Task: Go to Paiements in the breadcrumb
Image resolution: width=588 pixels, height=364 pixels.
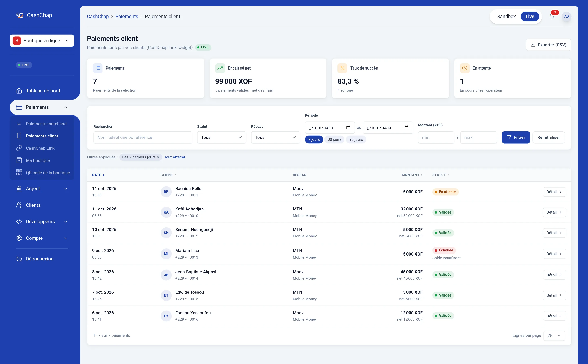Action: point(127,16)
